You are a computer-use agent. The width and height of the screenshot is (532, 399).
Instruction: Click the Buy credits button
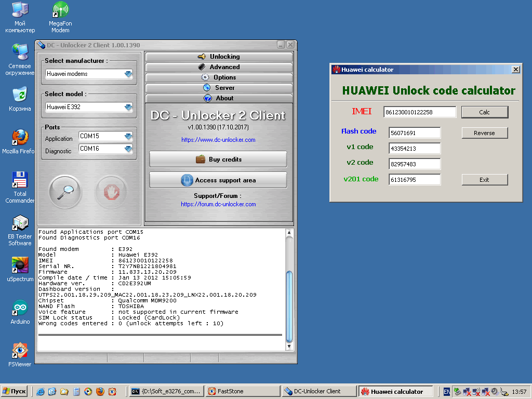click(218, 159)
